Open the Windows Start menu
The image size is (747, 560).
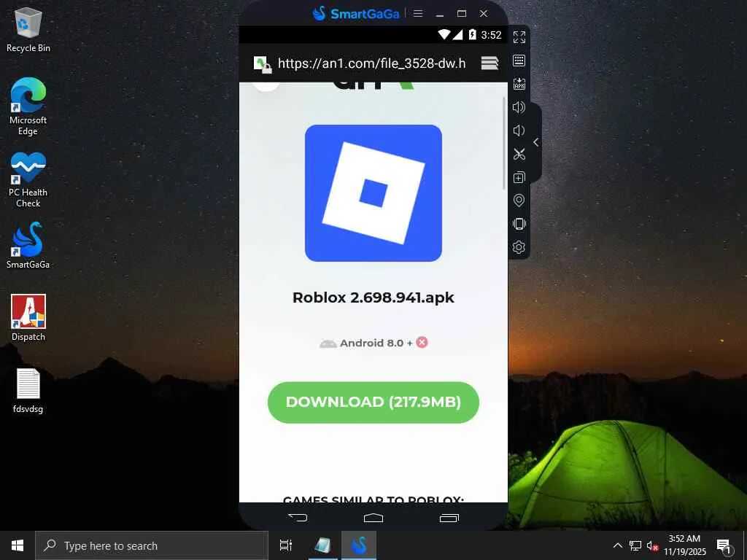18,545
